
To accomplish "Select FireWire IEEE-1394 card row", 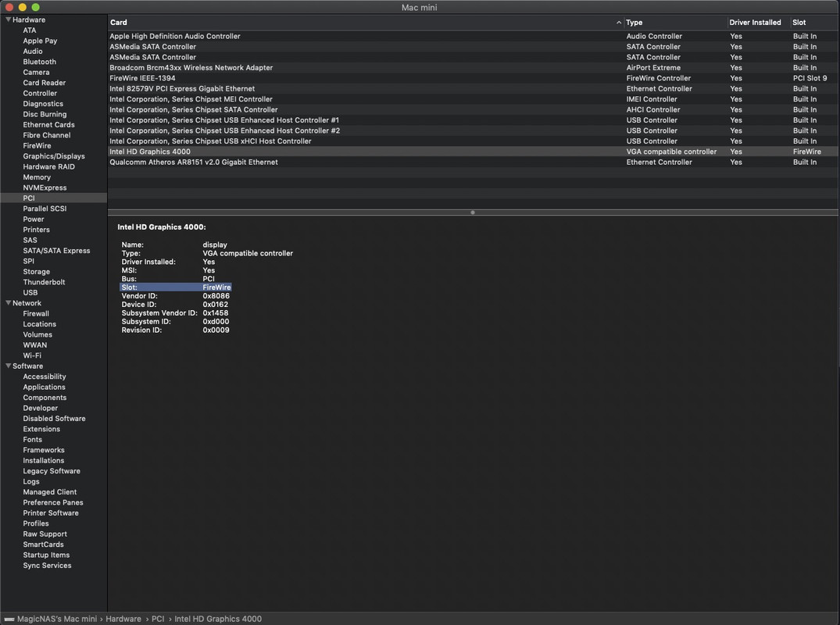I will pos(473,78).
